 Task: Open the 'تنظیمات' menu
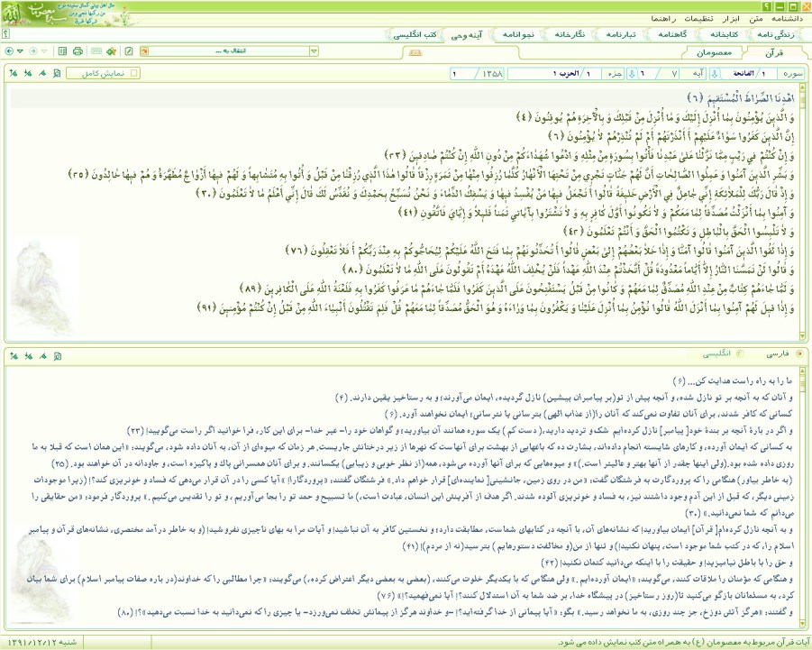(x=698, y=19)
